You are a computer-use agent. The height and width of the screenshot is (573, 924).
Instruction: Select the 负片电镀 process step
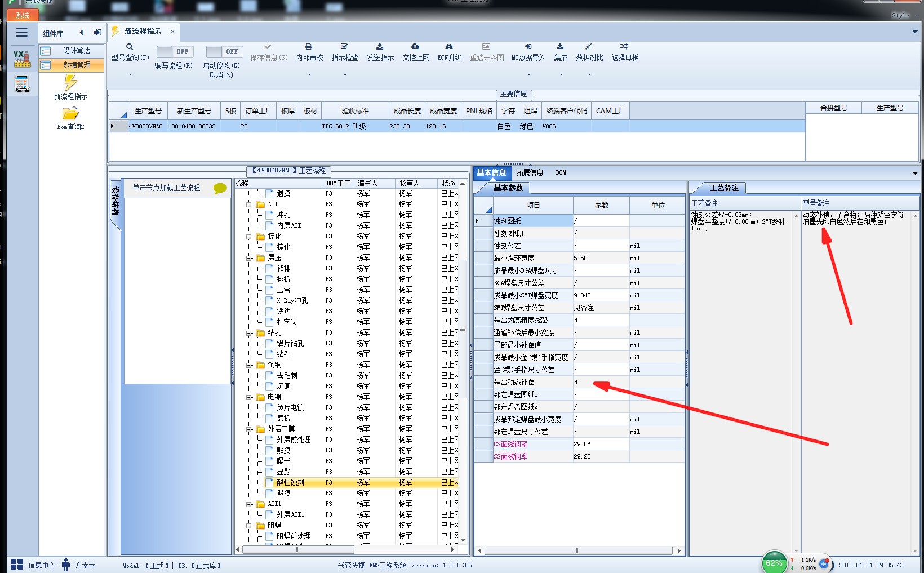pyautogui.click(x=290, y=408)
